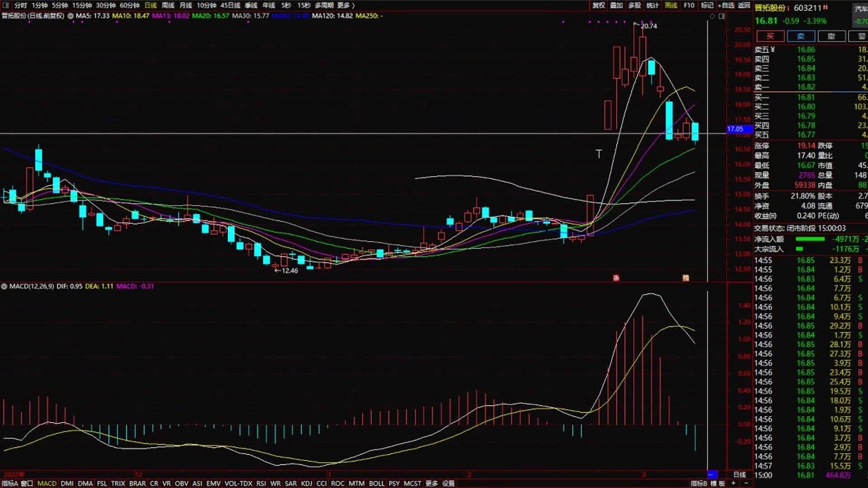Select the BRAR indicator tab
The height and width of the screenshot is (488, 868).
tap(137, 483)
